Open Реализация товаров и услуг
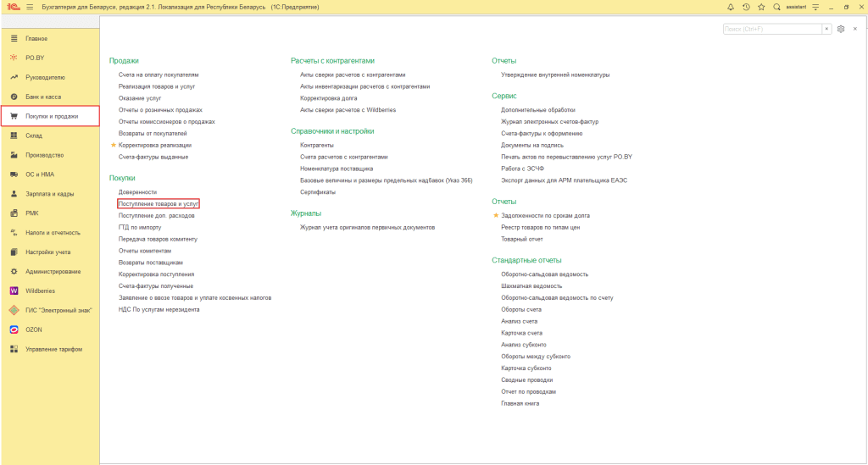This screenshot has width=868, height=465. point(157,86)
